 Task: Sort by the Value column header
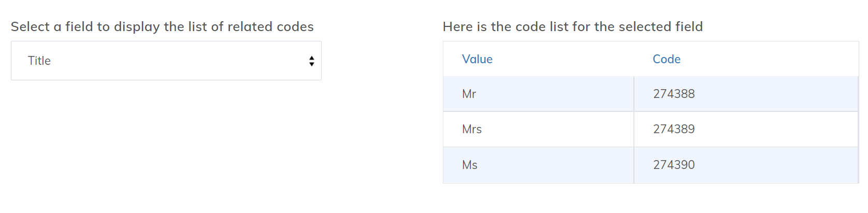(477, 59)
